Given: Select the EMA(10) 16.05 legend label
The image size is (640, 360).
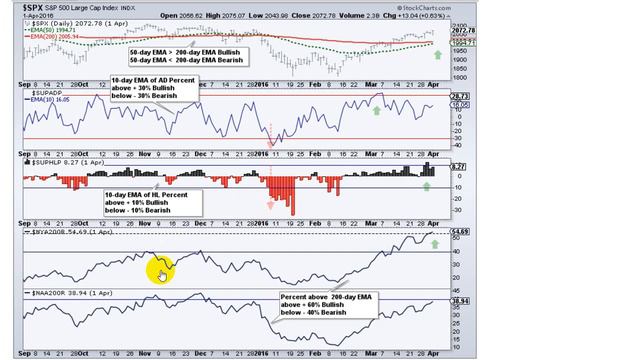Looking at the screenshot, I should click(47, 99).
